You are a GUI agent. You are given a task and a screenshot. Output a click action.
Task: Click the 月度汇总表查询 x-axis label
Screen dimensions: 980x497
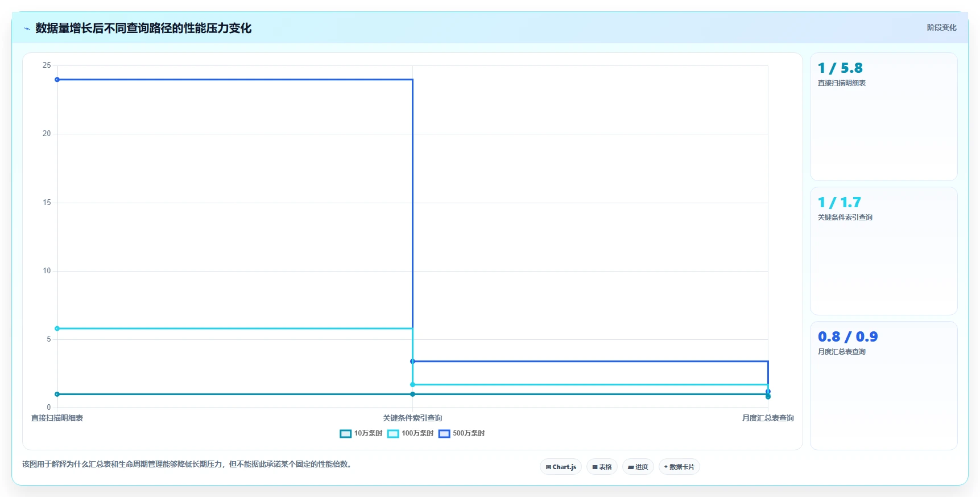[x=768, y=418]
